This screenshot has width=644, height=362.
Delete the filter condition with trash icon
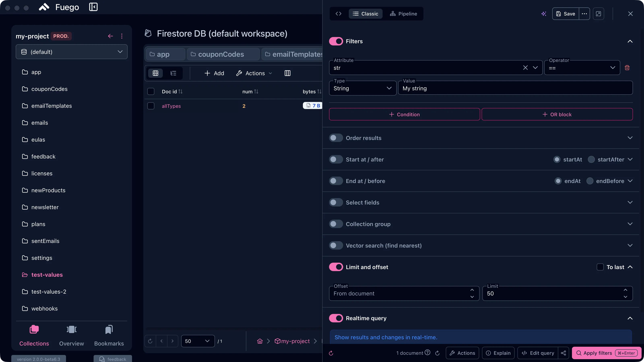tap(627, 68)
